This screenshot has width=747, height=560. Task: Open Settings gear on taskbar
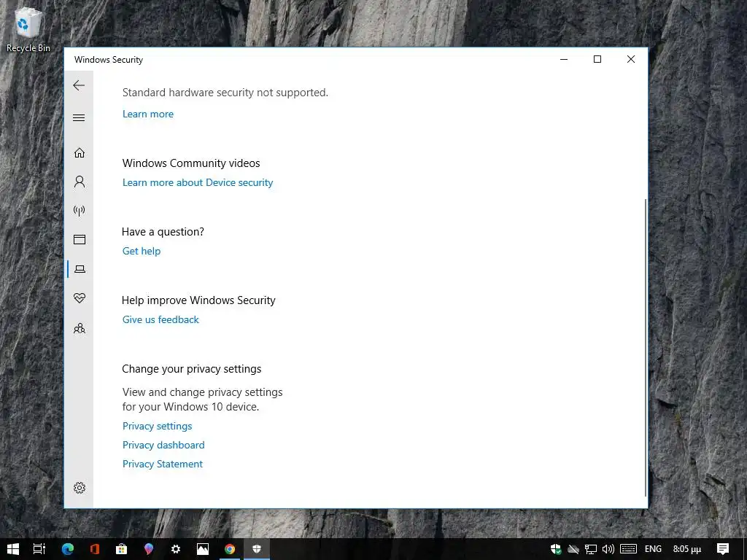pos(176,549)
